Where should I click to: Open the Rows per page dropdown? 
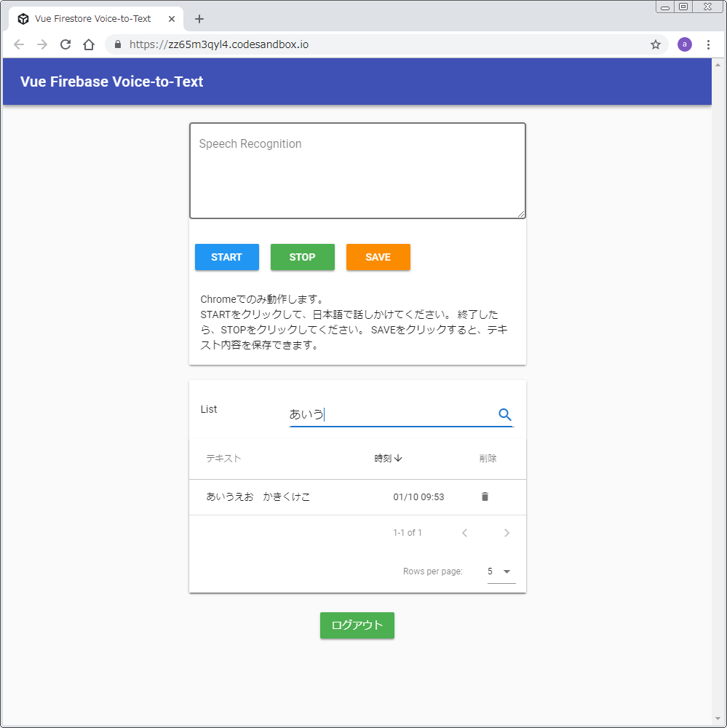click(x=501, y=571)
